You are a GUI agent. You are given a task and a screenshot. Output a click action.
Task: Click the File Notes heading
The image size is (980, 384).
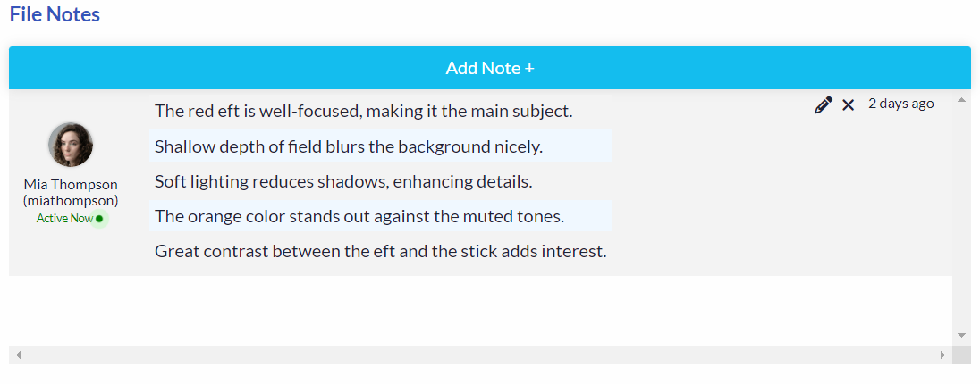[x=55, y=14]
